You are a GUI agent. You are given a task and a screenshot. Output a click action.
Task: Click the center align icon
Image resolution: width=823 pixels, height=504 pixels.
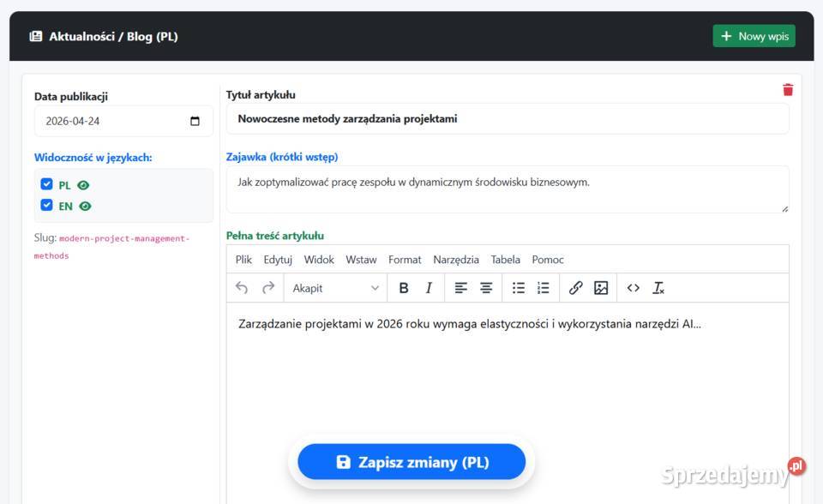point(484,288)
